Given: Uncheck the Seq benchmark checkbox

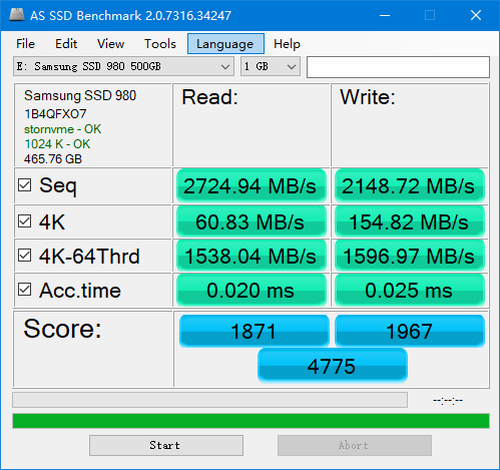Looking at the screenshot, I should (x=25, y=185).
